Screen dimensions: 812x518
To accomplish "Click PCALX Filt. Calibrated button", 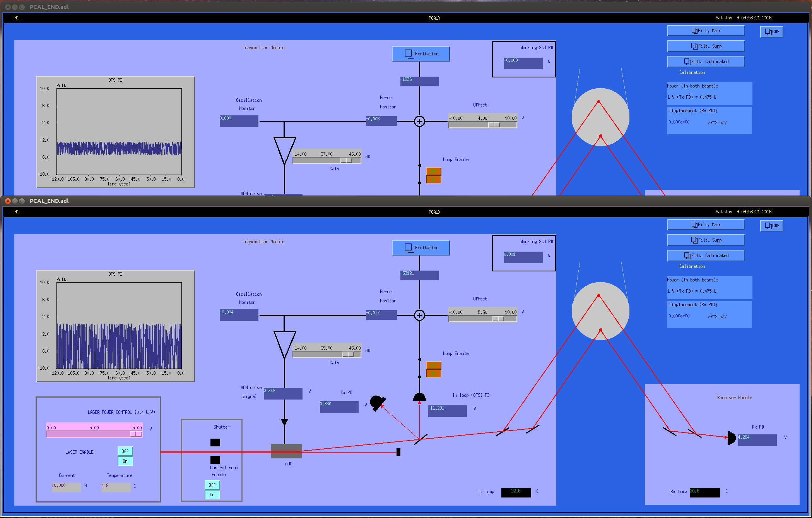I will pos(706,256).
